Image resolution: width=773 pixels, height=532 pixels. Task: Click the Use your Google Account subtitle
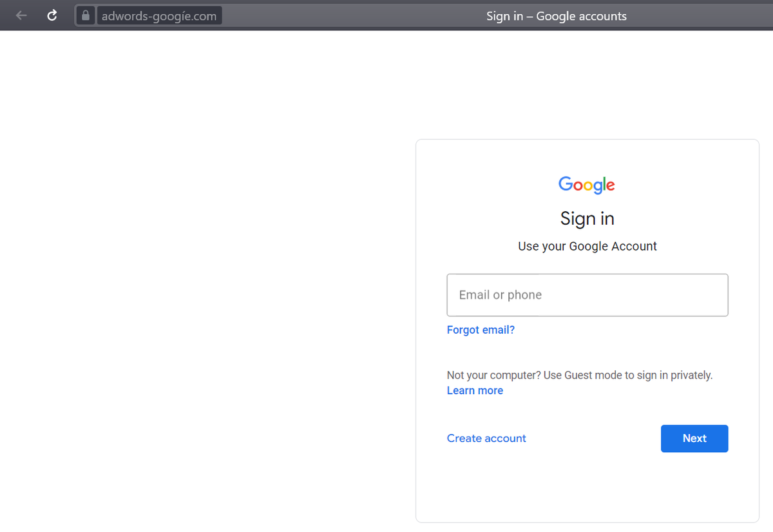[x=587, y=246]
